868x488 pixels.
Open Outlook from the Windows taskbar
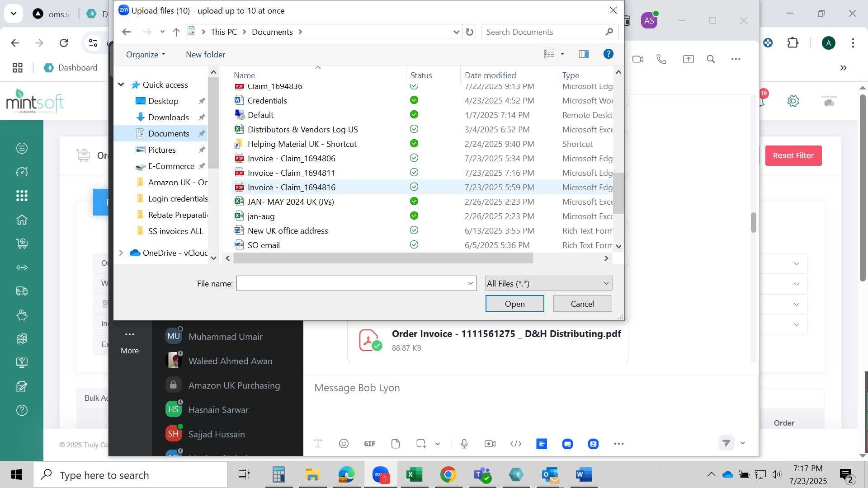click(550, 474)
